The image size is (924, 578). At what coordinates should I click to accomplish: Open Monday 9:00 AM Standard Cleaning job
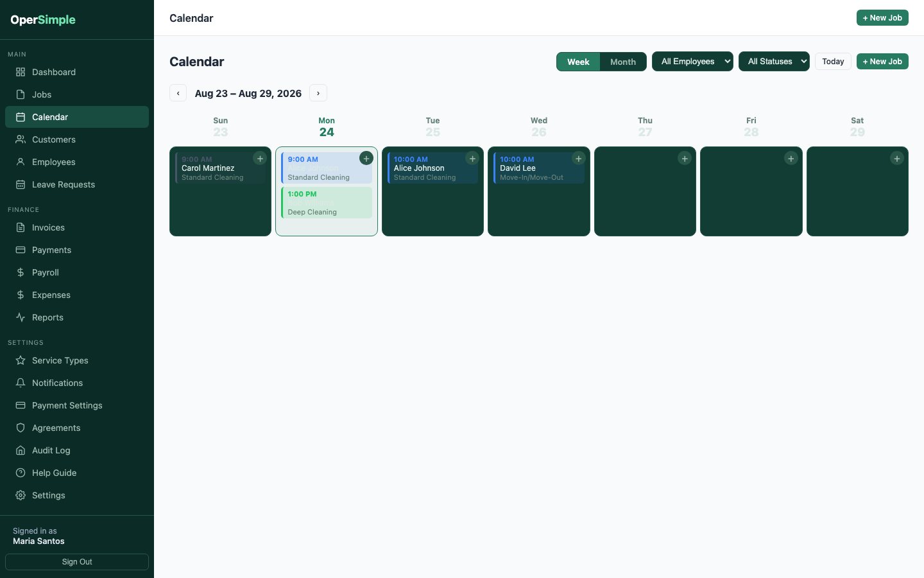[x=327, y=168]
